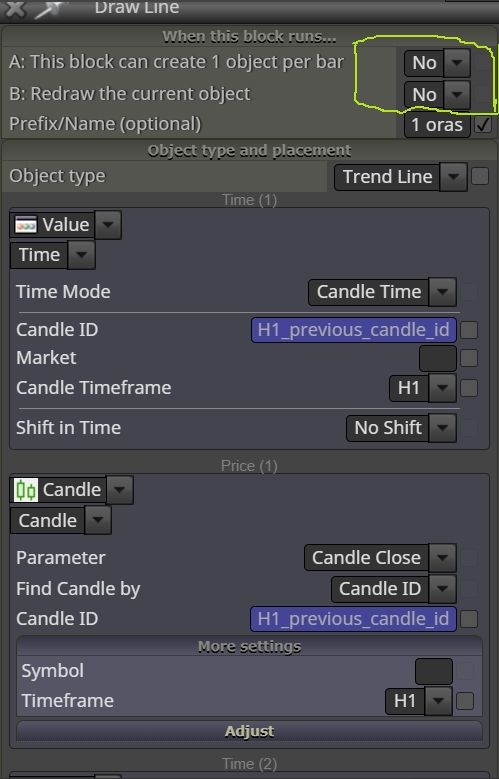The image size is (499, 779).
Task: Toggle the Prefix/Name checkbox next to 1 oras
Action: pos(482,125)
